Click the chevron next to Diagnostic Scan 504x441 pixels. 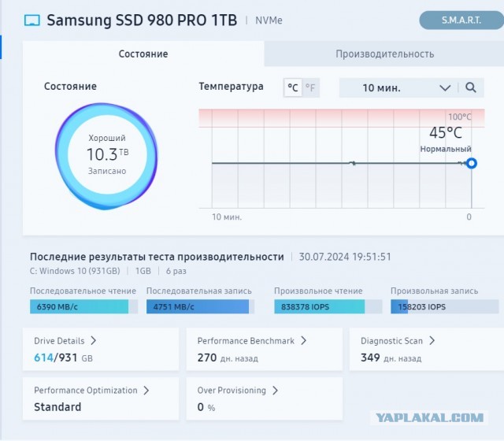tap(432, 340)
